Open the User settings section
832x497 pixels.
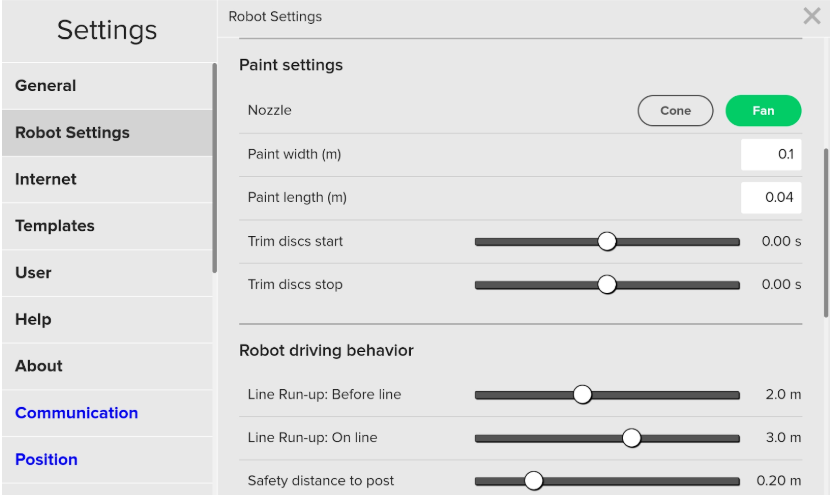106,273
